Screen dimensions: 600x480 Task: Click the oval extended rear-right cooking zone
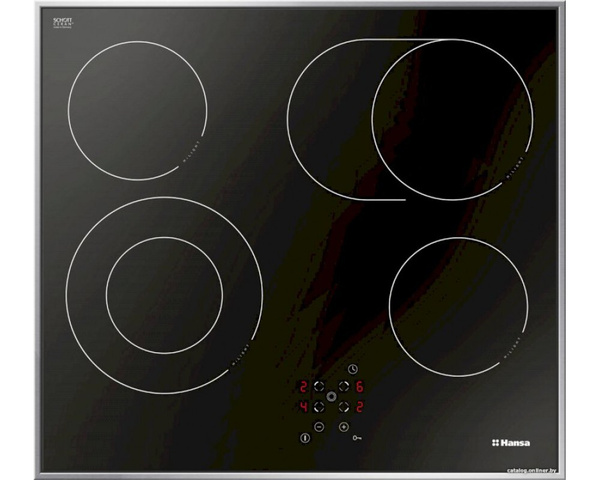click(x=410, y=119)
